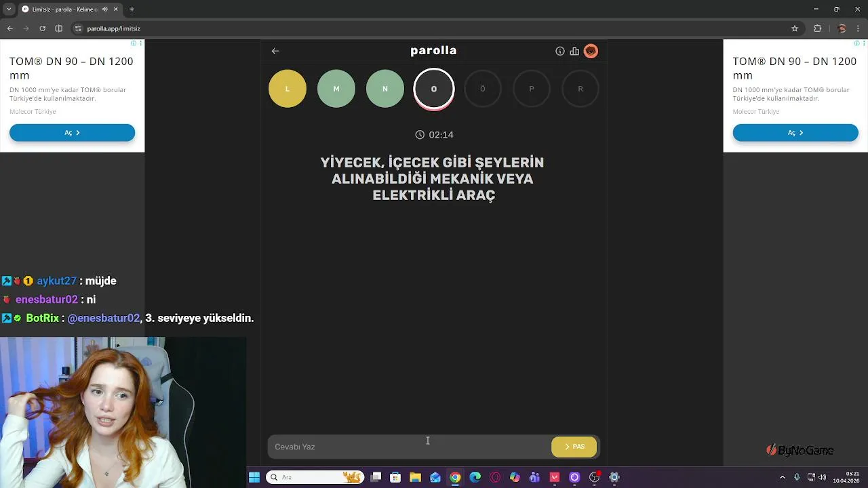The width and height of the screenshot is (868, 488).
Task: Open the Windows Start menu
Action: pos(254,478)
